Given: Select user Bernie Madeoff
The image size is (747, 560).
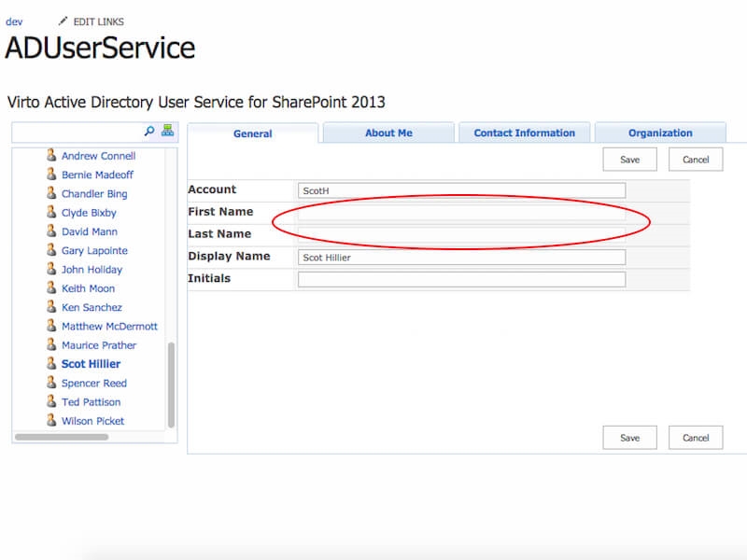Looking at the screenshot, I should (97, 175).
